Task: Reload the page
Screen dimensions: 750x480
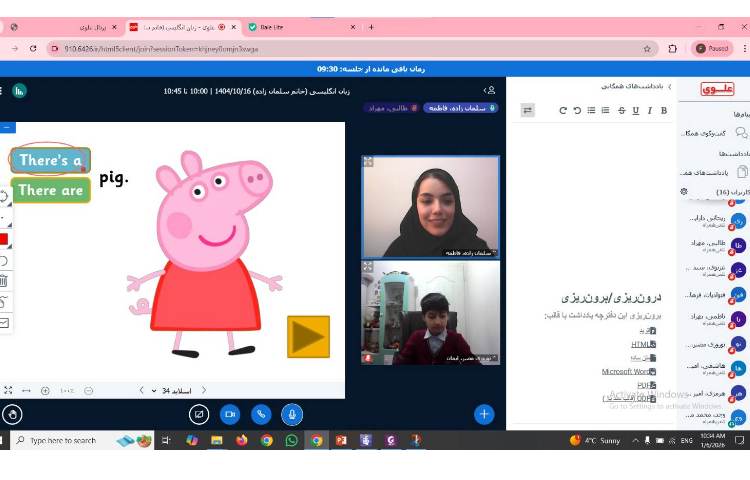Action: tap(33, 48)
